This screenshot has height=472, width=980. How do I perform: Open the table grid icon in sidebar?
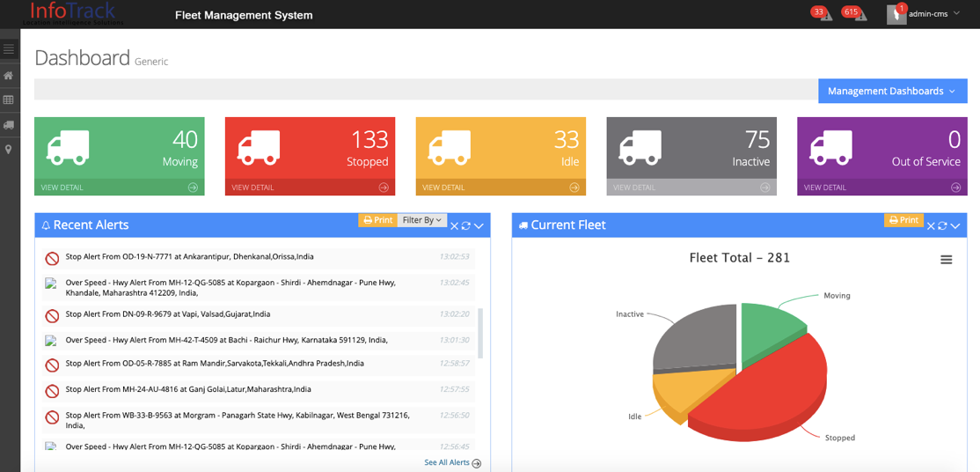tap(9, 100)
